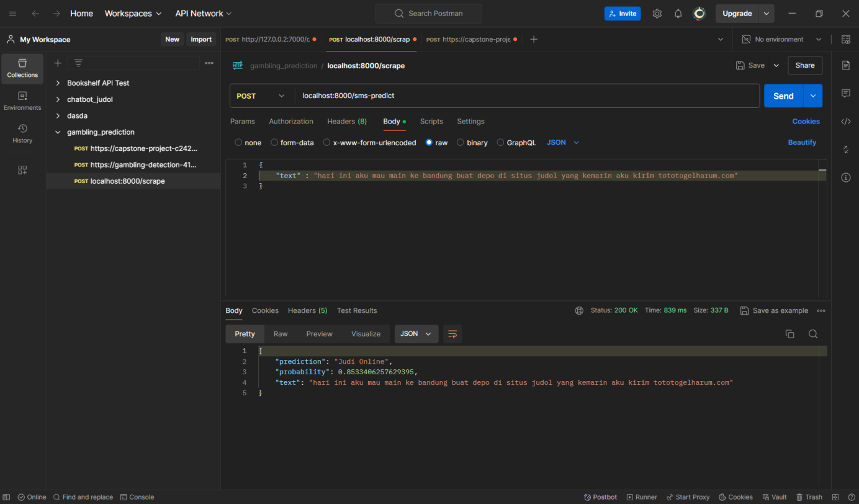Open the Environments sidebar panel
The height and width of the screenshot is (504, 859).
pyautogui.click(x=22, y=101)
